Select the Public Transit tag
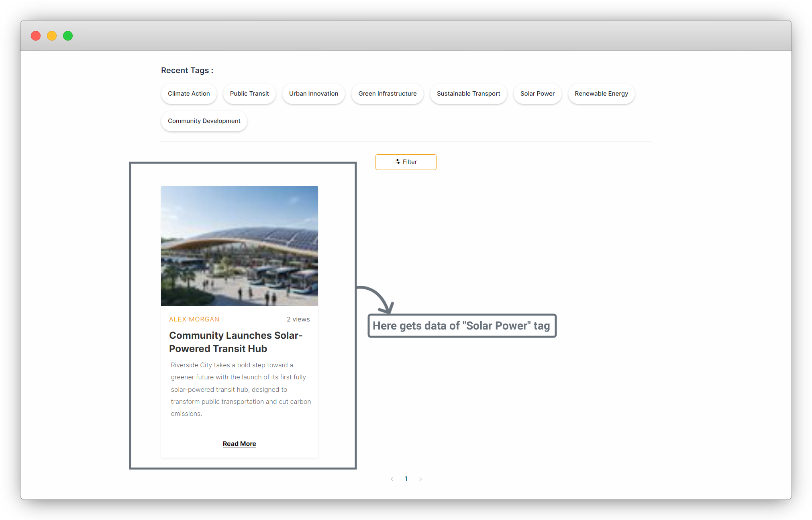 249,94
